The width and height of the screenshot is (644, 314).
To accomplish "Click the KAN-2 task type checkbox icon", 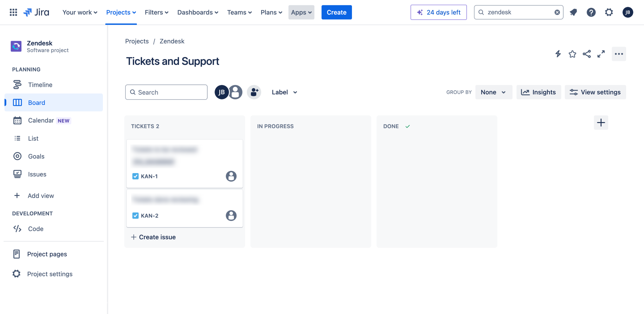I will (x=135, y=216).
